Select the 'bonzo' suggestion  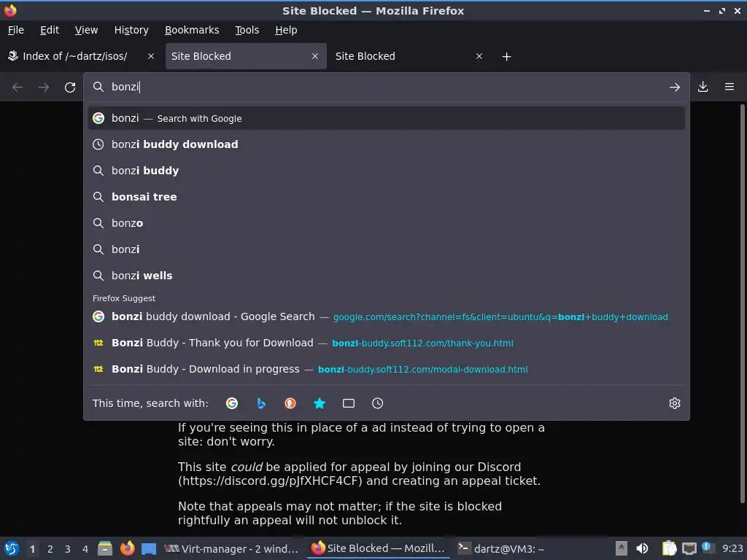point(387,223)
